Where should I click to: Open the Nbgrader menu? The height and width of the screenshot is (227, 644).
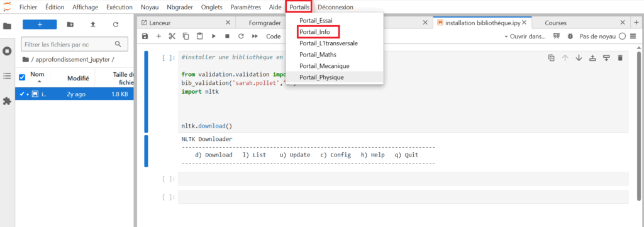point(180,7)
